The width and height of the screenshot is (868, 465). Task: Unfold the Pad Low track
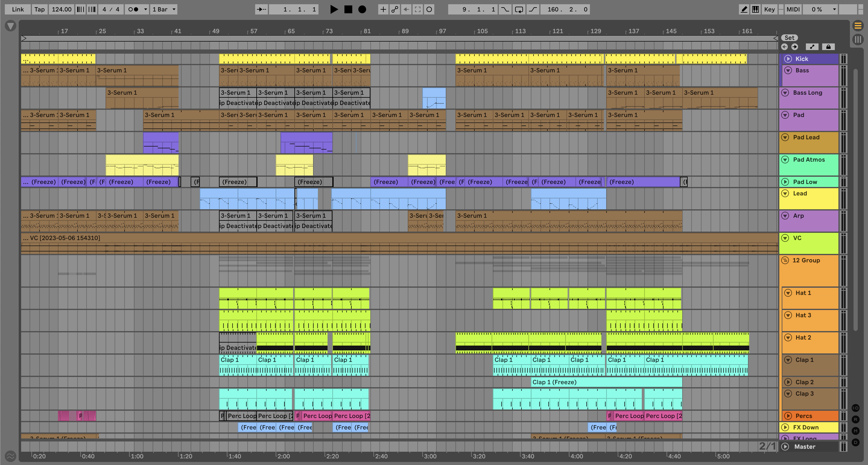click(x=785, y=182)
